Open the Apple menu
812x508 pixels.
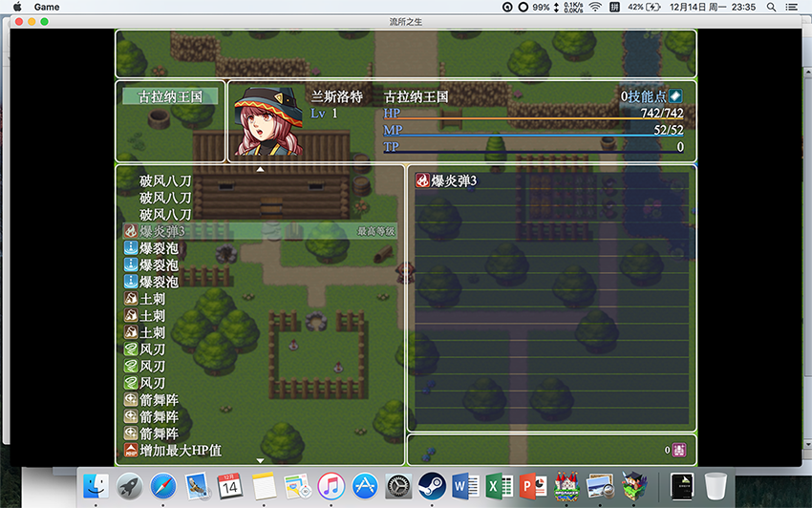17,7
